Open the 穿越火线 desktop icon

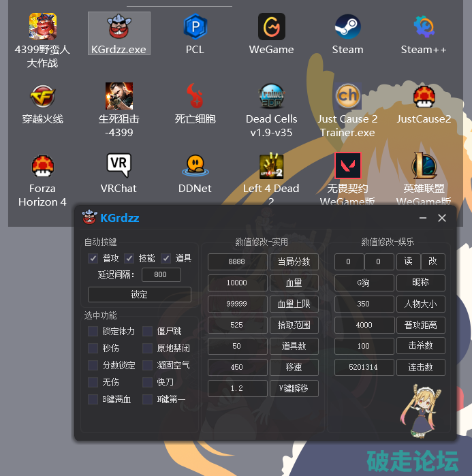click(42, 97)
